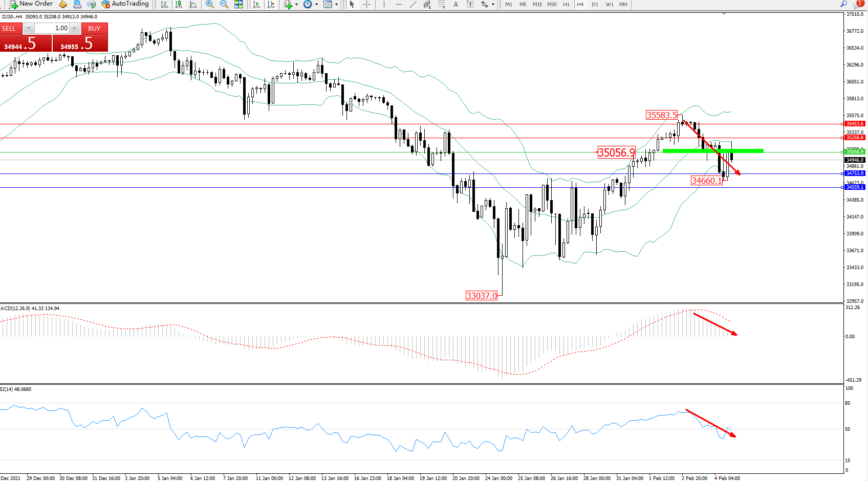Toggle the chart auto scroll icon

[256, 4]
